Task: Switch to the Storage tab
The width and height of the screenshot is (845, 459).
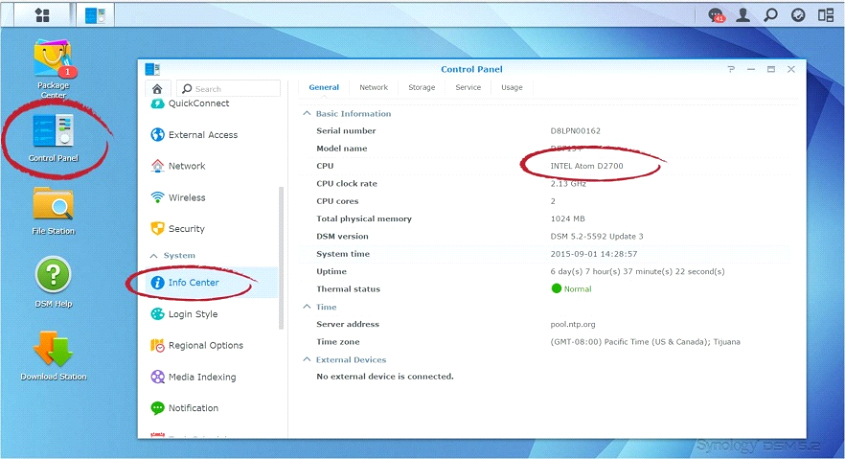Action: (x=421, y=87)
